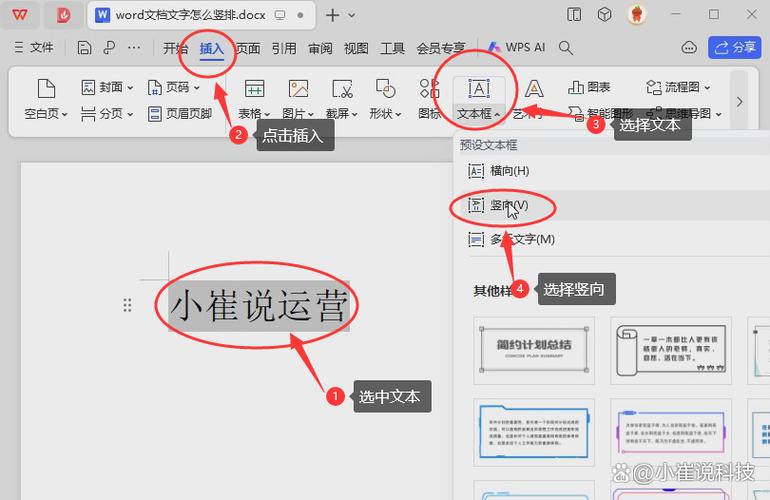
Task: Expand the 思维导图 dropdown arrow
Action: click(x=718, y=114)
